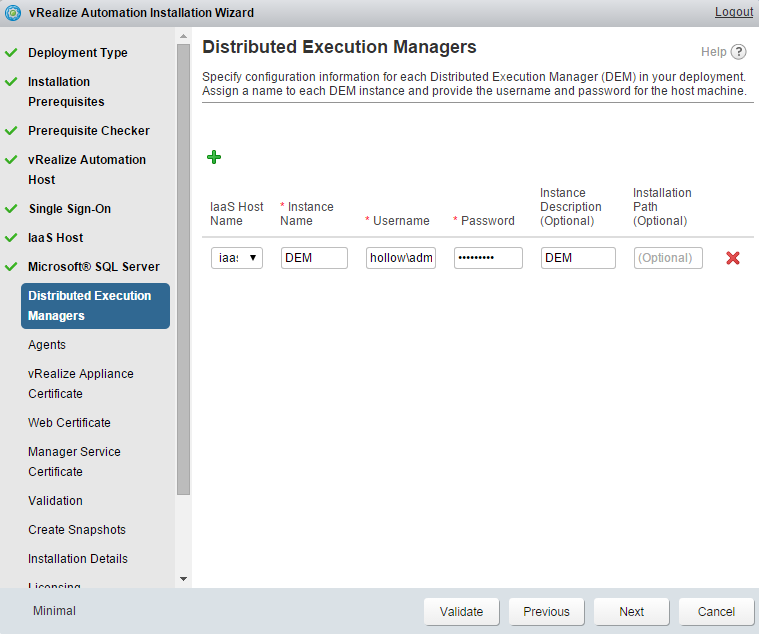Open the IaaS Host Name dropdown
The image size is (759, 634).
tap(237, 258)
